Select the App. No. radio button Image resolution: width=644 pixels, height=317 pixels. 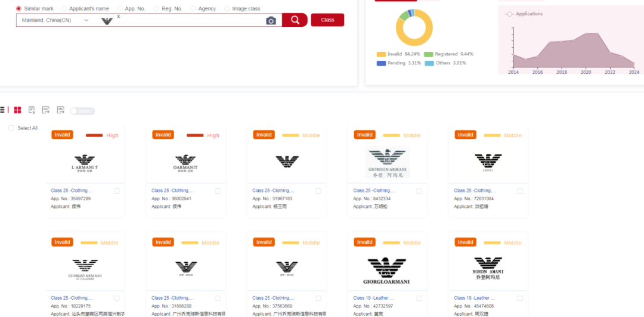click(119, 8)
